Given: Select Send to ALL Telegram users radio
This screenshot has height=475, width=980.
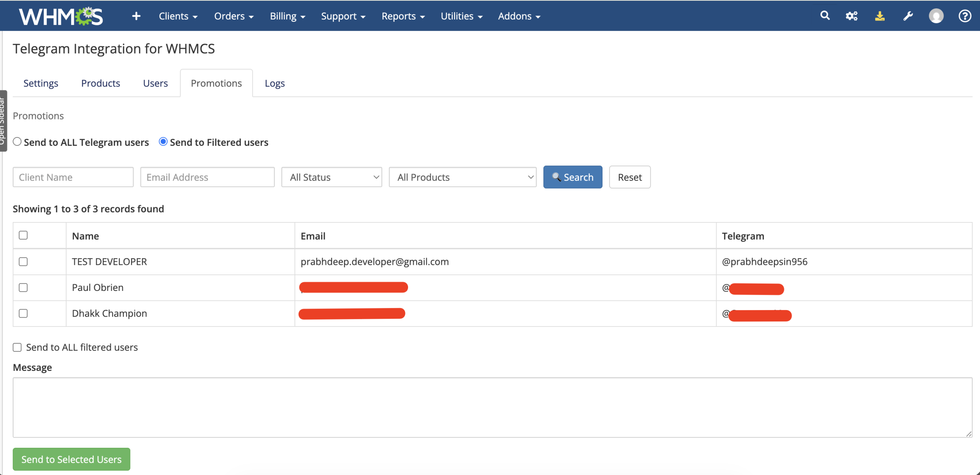Looking at the screenshot, I should (17, 142).
